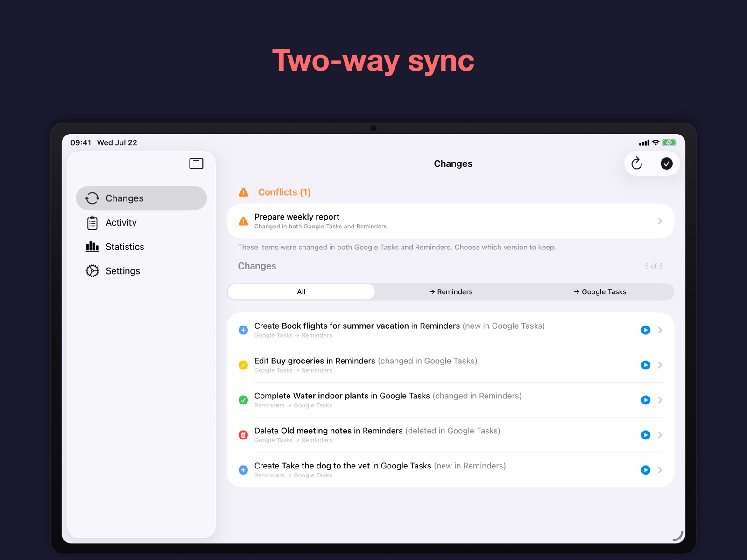This screenshot has width=747, height=560.
Task: Click blue plus icon on Take the dog row
Action: click(243, 470)
